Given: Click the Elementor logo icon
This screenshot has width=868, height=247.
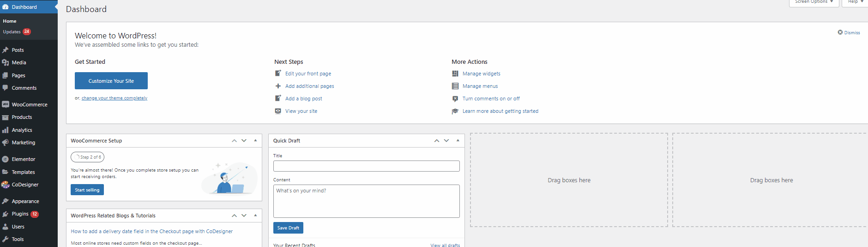Looking at the screenshot, I should click(x=6, y=159).
